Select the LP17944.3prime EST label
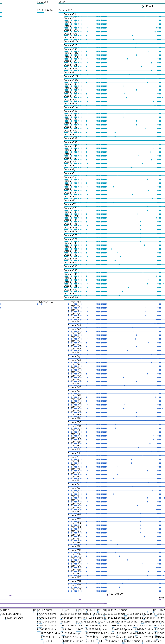Viewport: 165px width, 644px height. point(51,637)
